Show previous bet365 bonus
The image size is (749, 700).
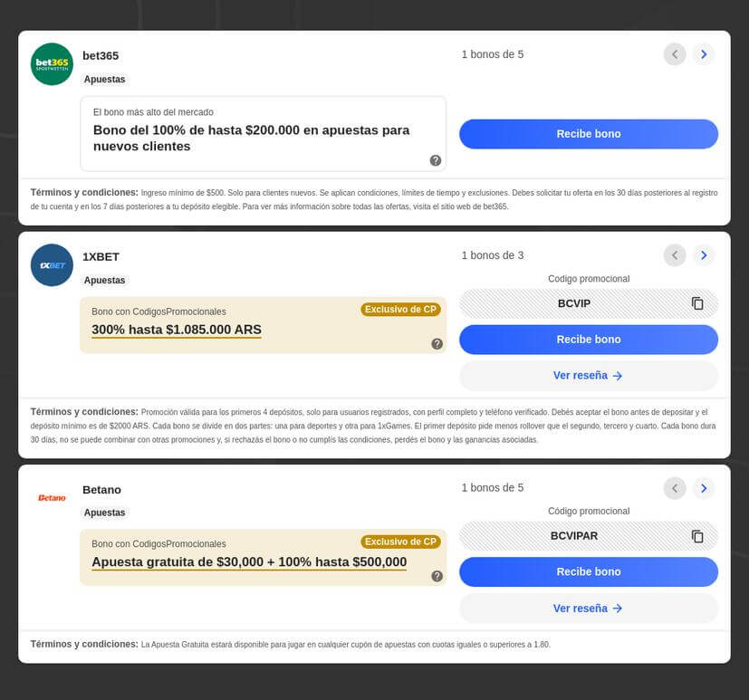pyautogui.click(x=675, y=54)
